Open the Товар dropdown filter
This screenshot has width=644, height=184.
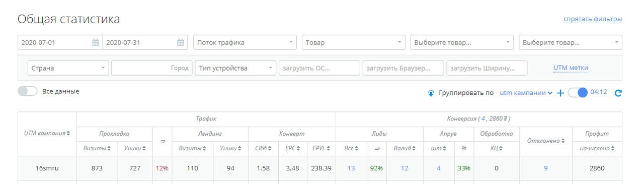tap(354, 42)
